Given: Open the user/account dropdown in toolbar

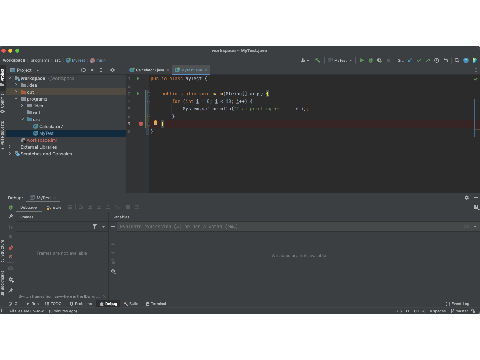Looking at the screenshot, I should pyautogui.click(x=305, y=60).
